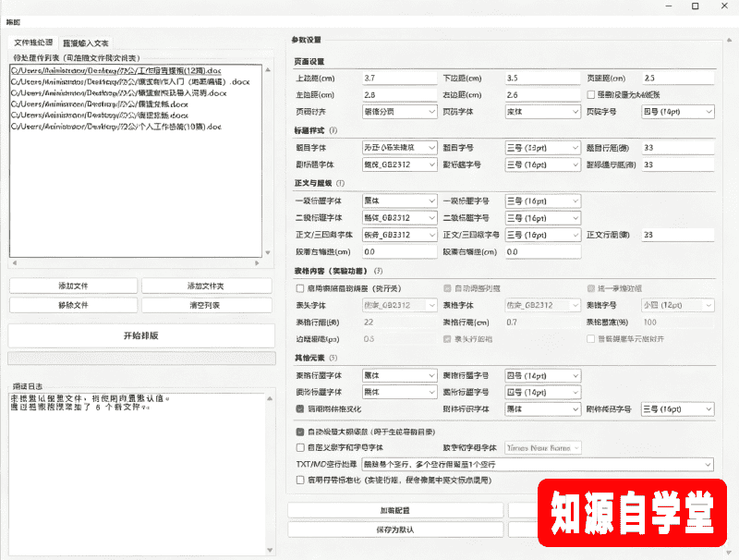This screenshot has width=739, height=560.
Task: Click the file list's scroll-right arrow
Action: point(257,263)
